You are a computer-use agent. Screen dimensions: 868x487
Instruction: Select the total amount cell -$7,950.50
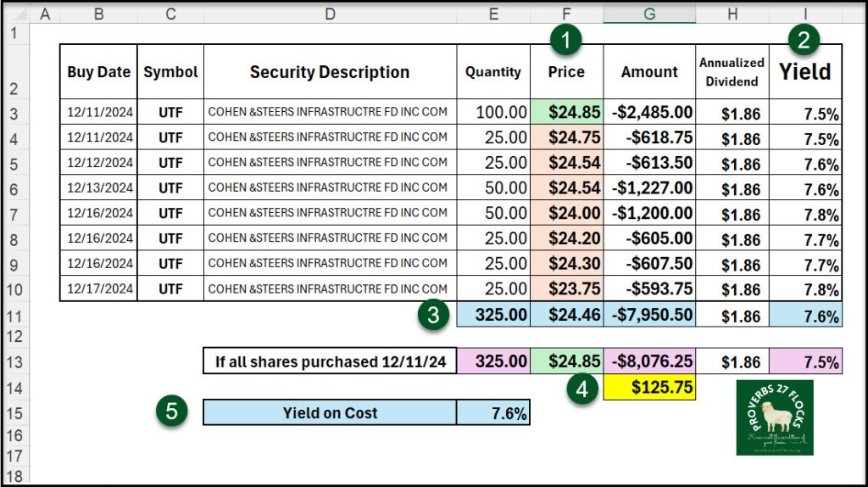(649, 316)
